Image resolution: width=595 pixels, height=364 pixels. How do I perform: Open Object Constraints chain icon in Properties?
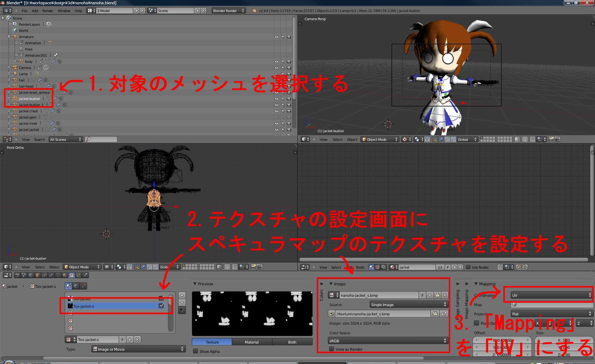pos(45,275)
